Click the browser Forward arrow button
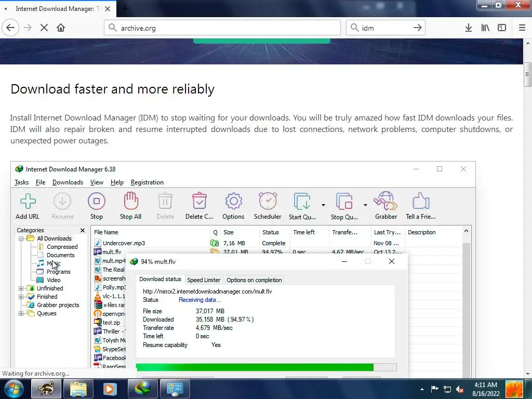Screen dimensions: 532x399 click(x=28, y=28)
